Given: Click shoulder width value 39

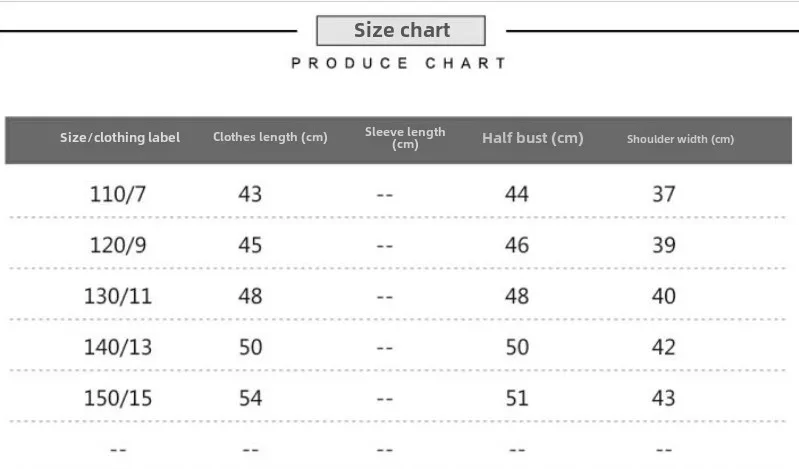Looking at the screenshot, I should (663, 245).
